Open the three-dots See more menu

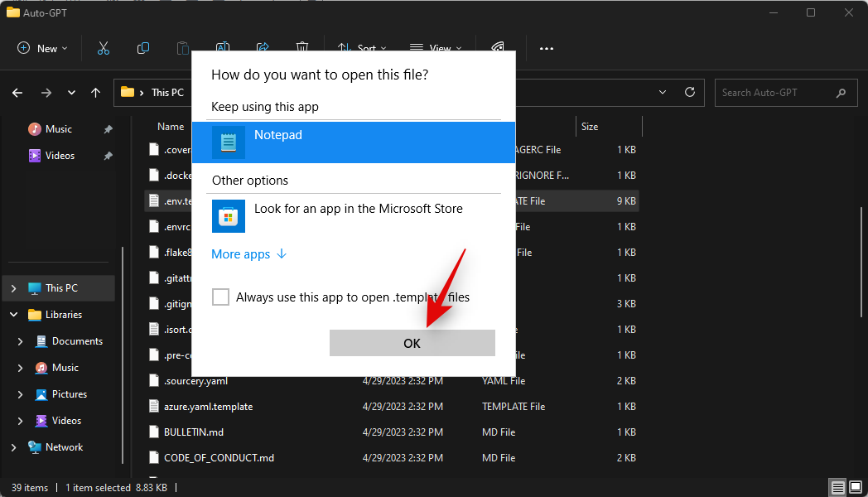click(x=547, y=49)
